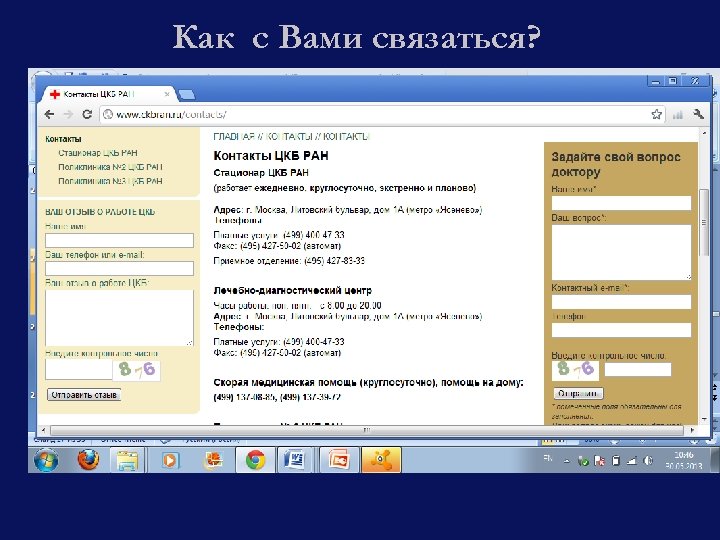Open Chrome wrench settings menu
Screen dimensions: 720x540
(x=699, y=114)
